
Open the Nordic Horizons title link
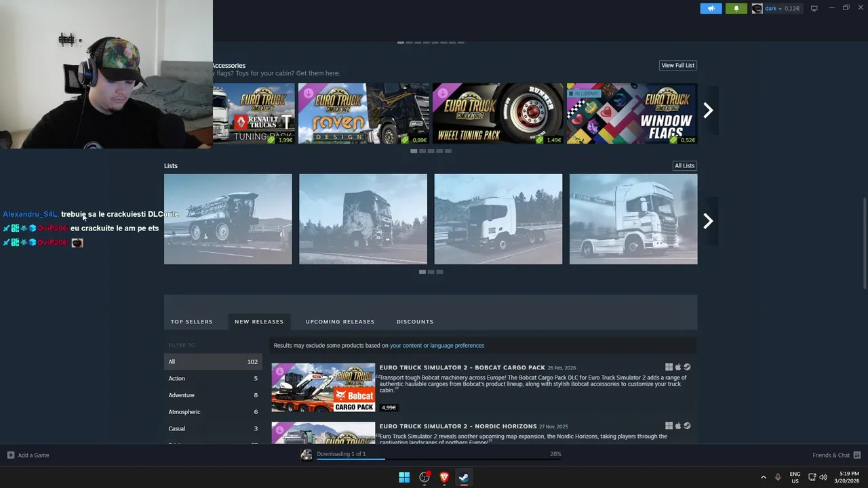click(458, 426)
